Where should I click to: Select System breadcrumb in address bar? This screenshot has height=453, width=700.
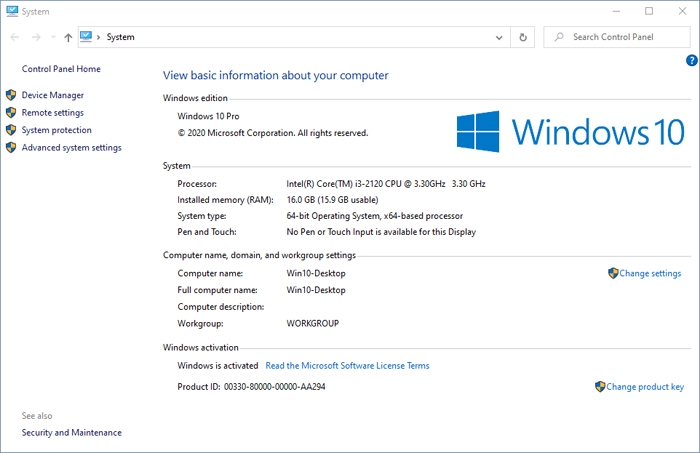tap(120, 37)
